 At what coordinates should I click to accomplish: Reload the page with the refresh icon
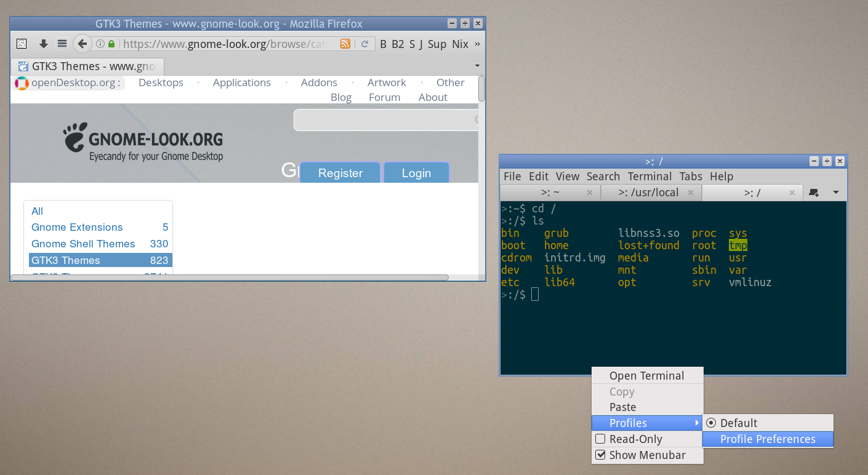click(x=364, y=44)
